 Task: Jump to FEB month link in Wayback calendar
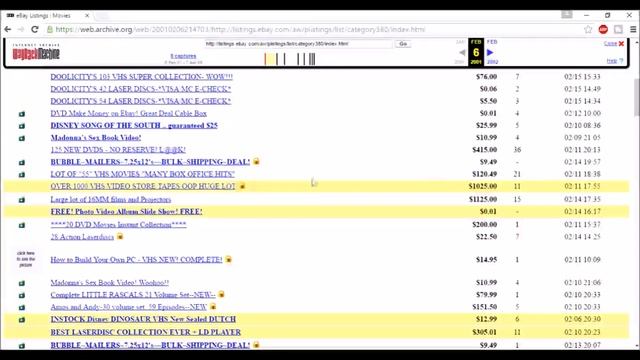[492, 42]
